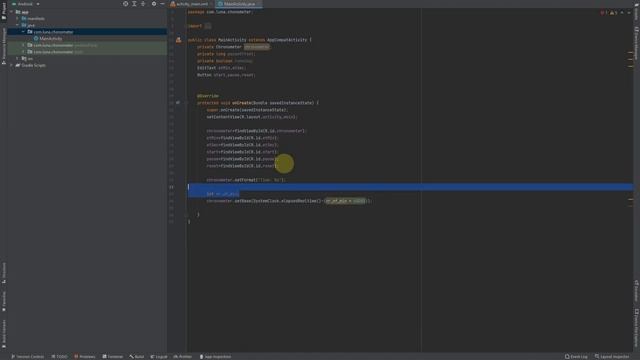The height and width of the screenshot is (360, 640).
Task: Click the override gutter icon beside onCreate
Action: coord(178,103)
